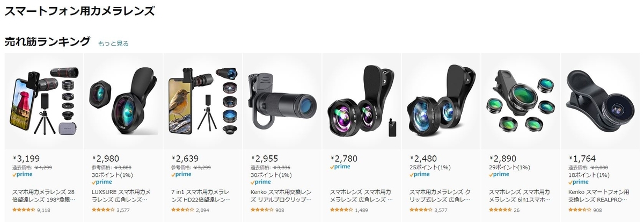
Task: Open the LUXSURE wide-angle lens product image
Action: 123,101
